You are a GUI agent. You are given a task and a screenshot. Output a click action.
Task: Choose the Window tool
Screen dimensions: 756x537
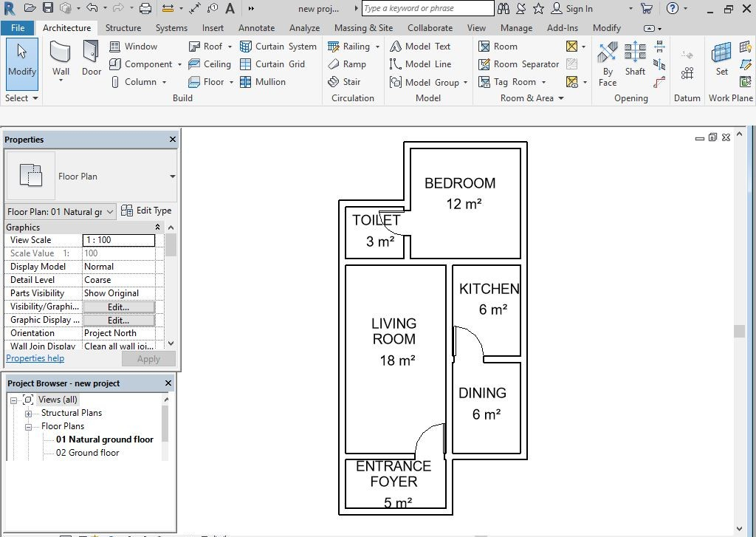point(133,47)
